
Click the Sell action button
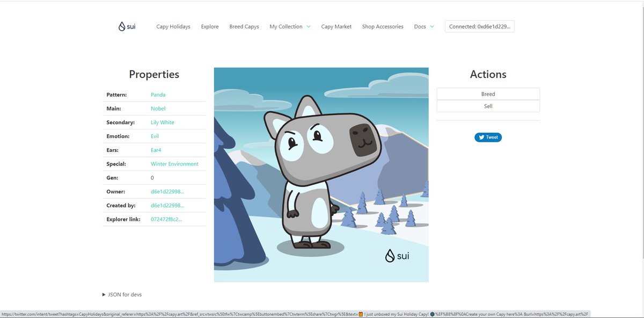pos(488,106)
